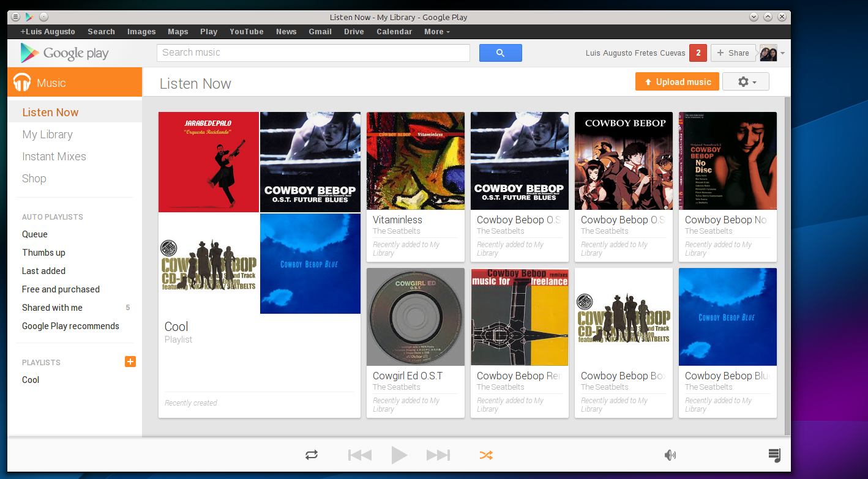Open Images in the Google bar
This screenshot has height=479, width=868.
141,32
